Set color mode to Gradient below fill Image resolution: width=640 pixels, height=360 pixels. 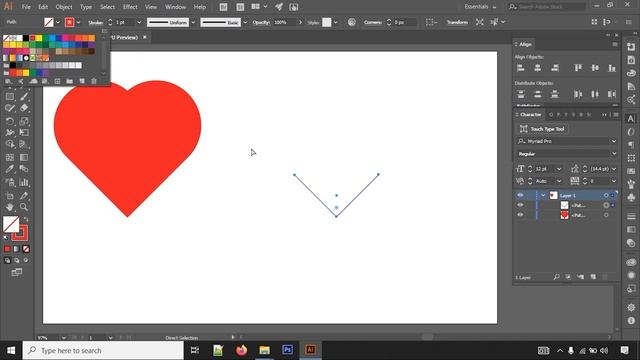(x=16, y=249)
